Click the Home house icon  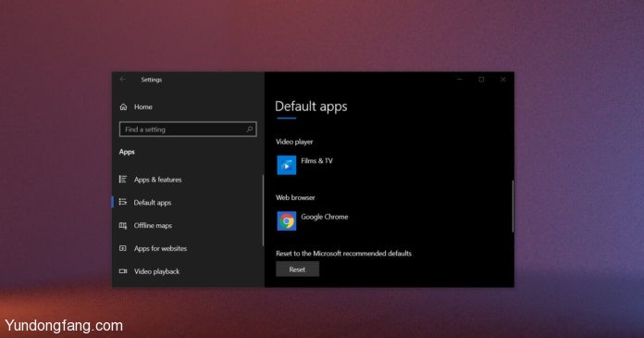click(123, 106)
